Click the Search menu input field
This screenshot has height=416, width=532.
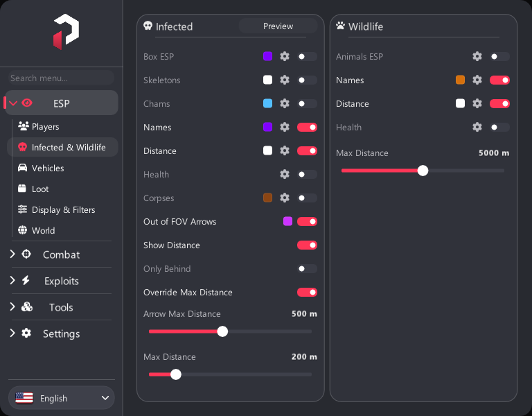pos(62,78)
